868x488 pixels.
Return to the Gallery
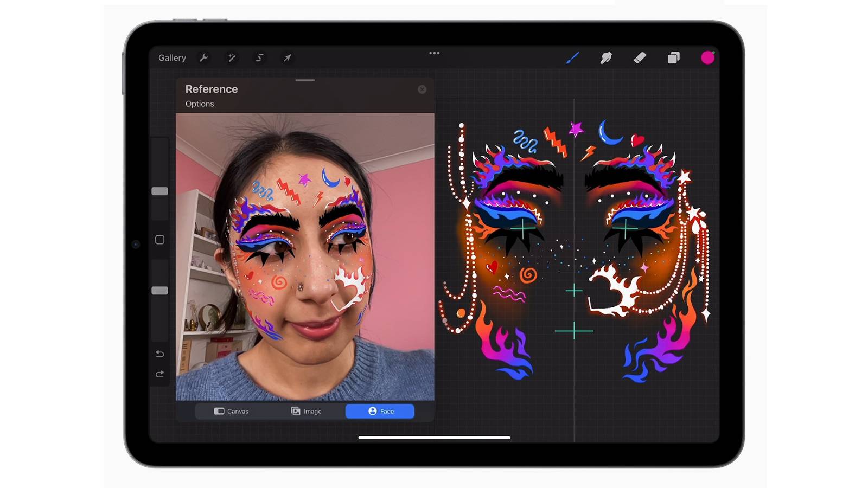[171, 57]
